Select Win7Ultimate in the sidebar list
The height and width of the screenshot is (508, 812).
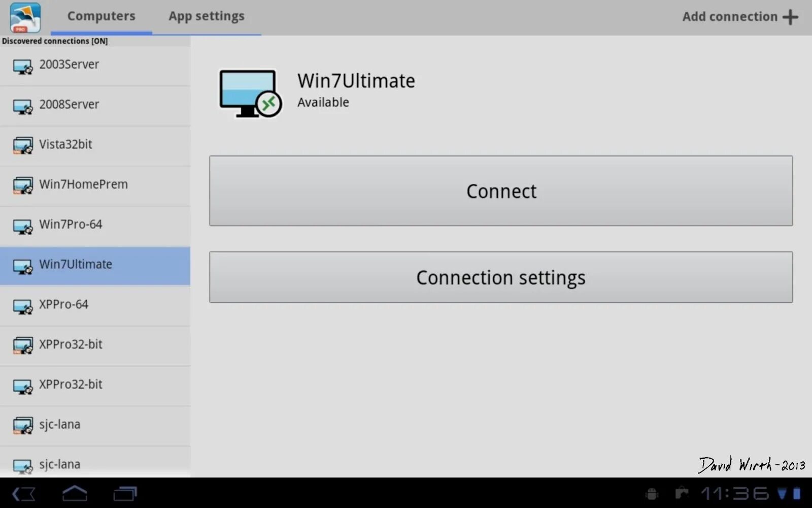(x=95, y=266)
